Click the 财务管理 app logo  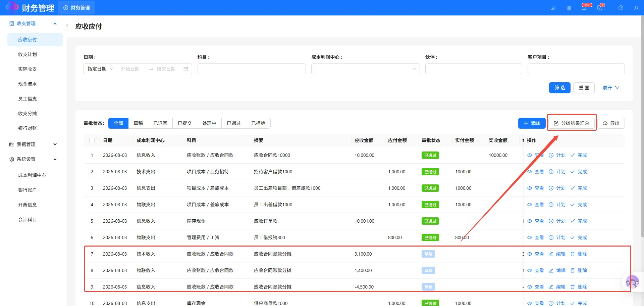12,7
